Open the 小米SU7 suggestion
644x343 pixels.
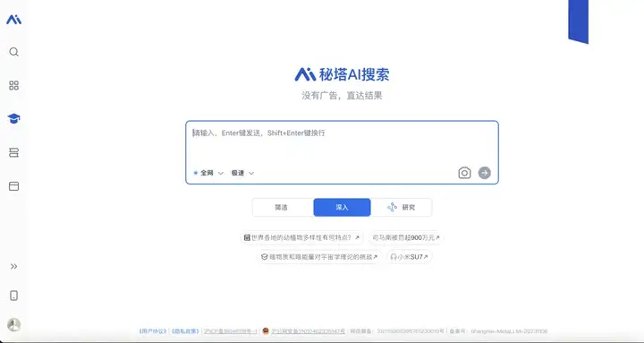pos(409,257)
